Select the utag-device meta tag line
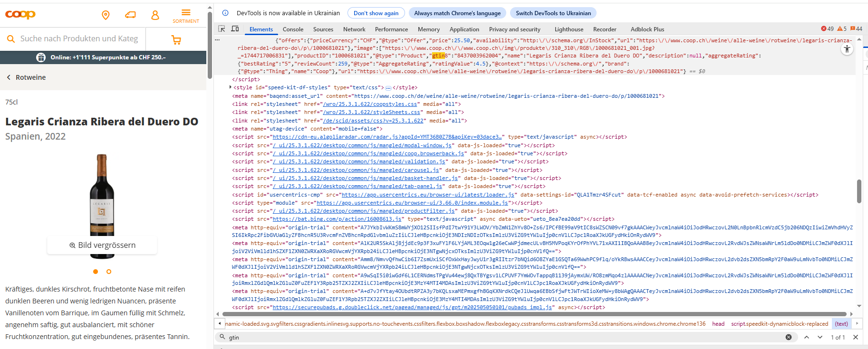The image size is (868, 349). (x=307, y=129)
